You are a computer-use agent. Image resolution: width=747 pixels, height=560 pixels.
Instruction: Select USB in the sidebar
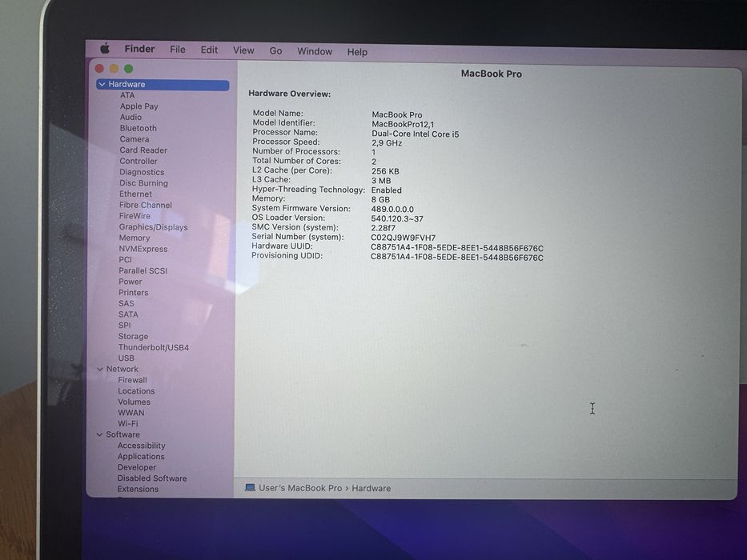pos(127,358)
